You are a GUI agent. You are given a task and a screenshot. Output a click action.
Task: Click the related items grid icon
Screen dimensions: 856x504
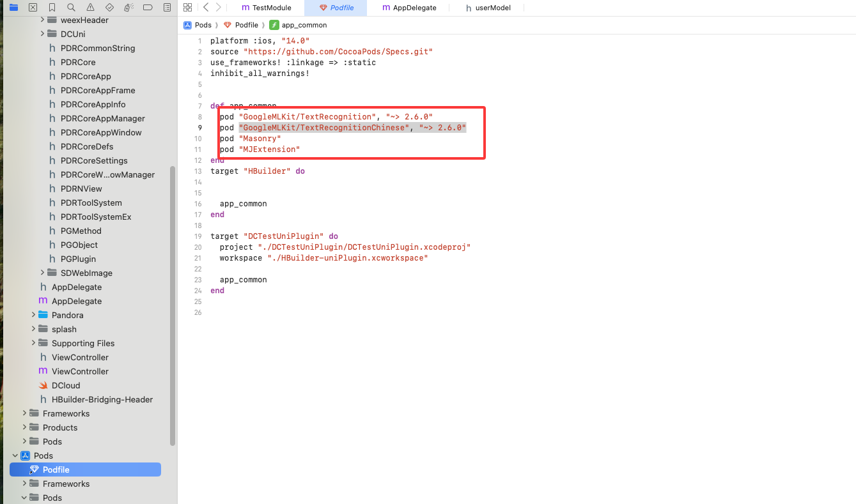click(x=187, y=8)
